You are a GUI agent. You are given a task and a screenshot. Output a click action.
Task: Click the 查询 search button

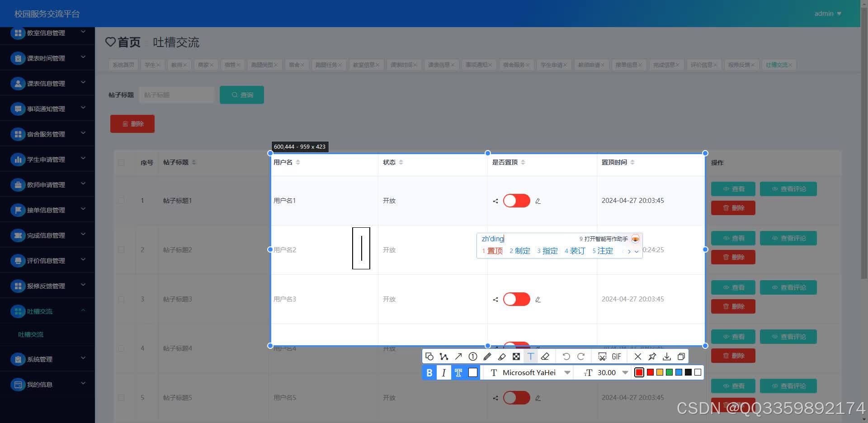[x=242, y=95]
